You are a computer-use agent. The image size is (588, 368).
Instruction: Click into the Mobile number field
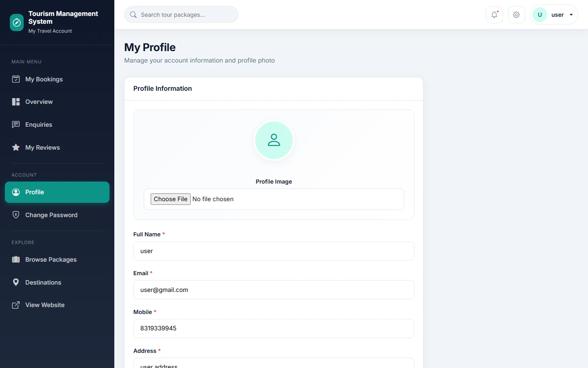point(274,328)
